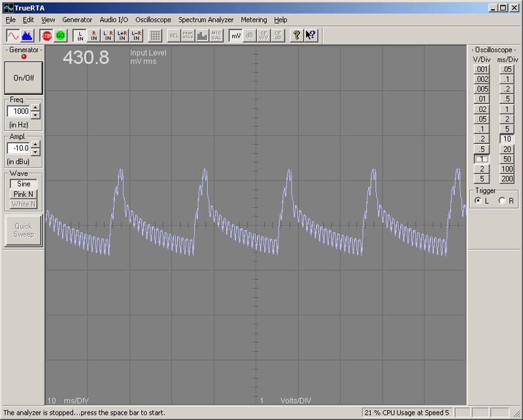Open the View menu

tap(48, 20)
